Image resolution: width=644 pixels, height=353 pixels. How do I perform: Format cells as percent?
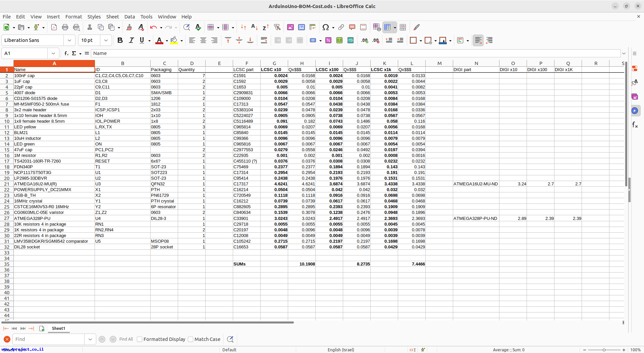point(328,40)
